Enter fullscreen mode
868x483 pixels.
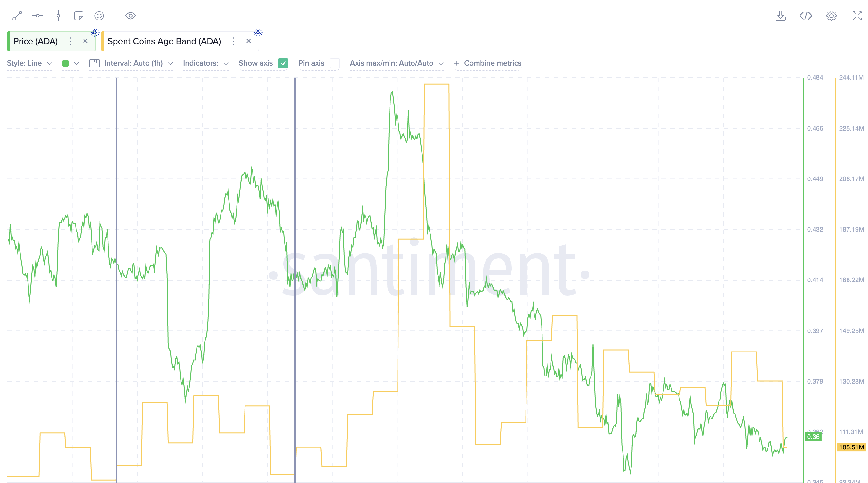click(856, 15)
